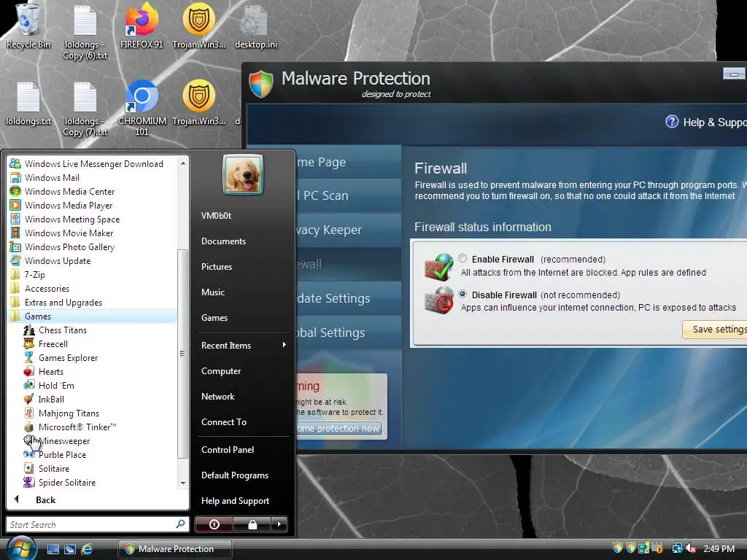Open the Recycle Bin desktop icon
The height and width of the screenshot is (560, 747).
28,26
